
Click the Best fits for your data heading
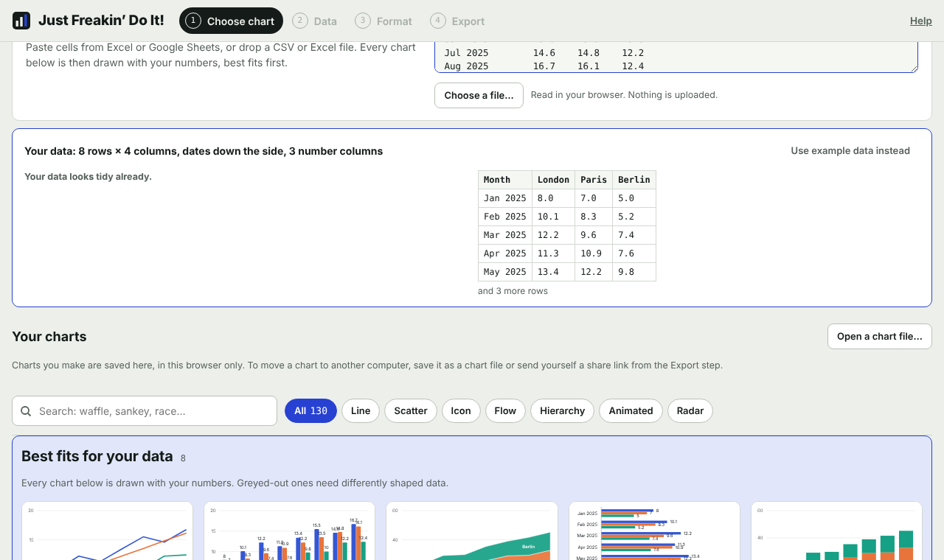[x=97, y=456]
